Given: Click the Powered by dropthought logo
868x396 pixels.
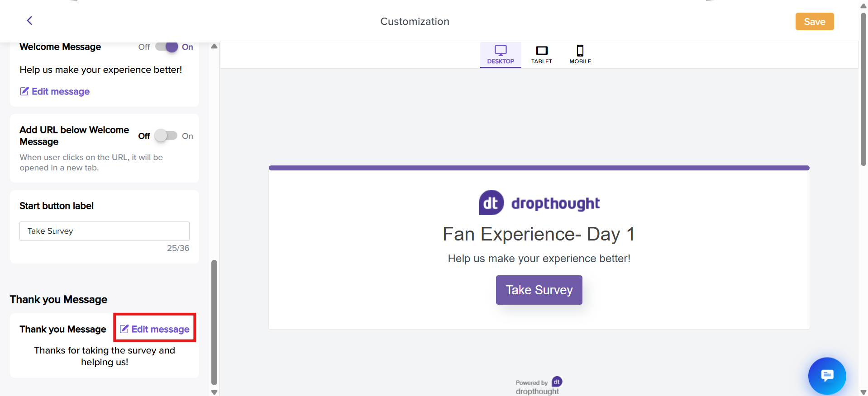Looking at the screenshot, I should (538, 386).
